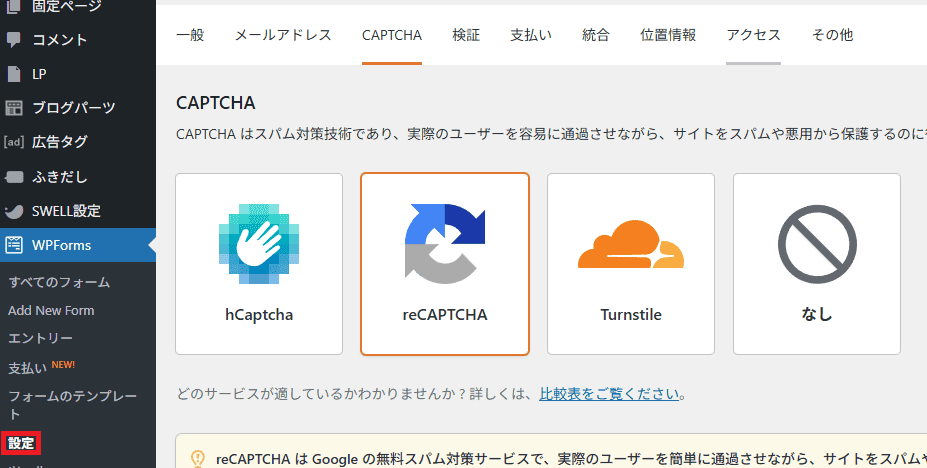The height and width of the screenshot is (468, 927).
Task: Click the [ad] 広告タグ icon
Action: (14, 142)
